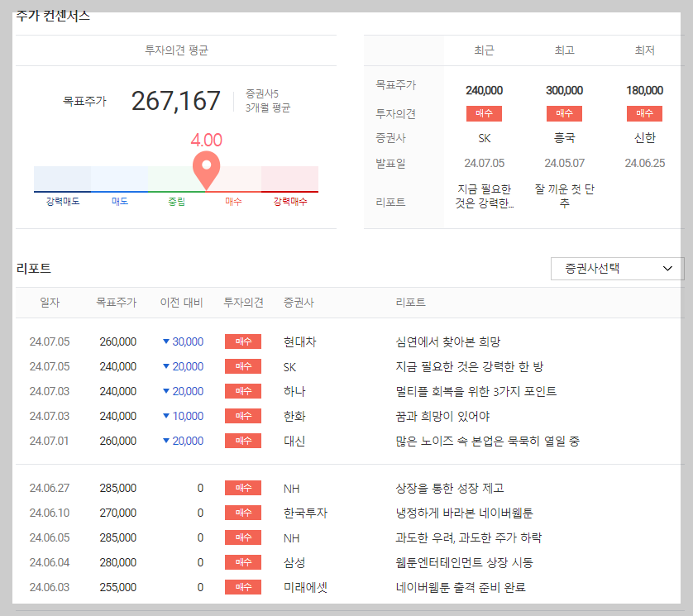
Task: Click brokerage name 흥국
Action: click(564, 138)
